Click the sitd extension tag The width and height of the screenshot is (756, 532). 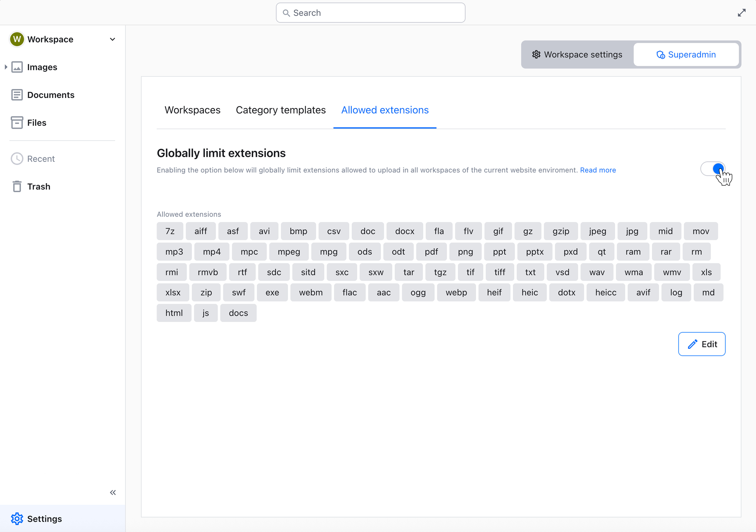(x=308, y=272)
